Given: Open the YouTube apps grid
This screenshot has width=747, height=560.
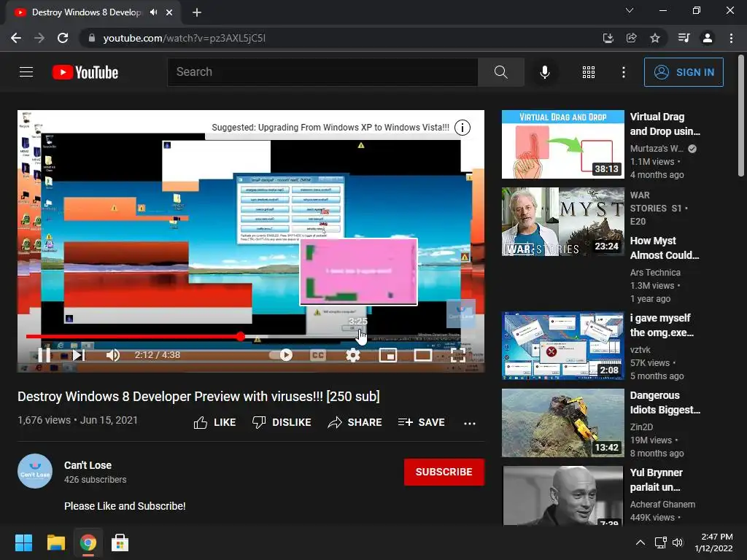Looking at the screenshot, I should tap(589, 72).
